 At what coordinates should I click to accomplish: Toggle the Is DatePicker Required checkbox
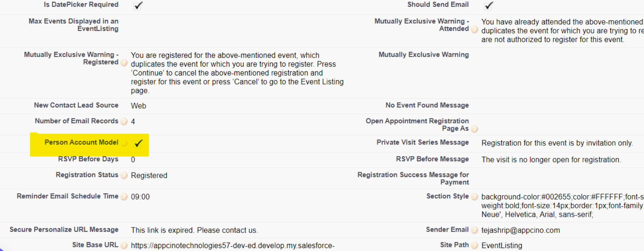tap(138, 6)
